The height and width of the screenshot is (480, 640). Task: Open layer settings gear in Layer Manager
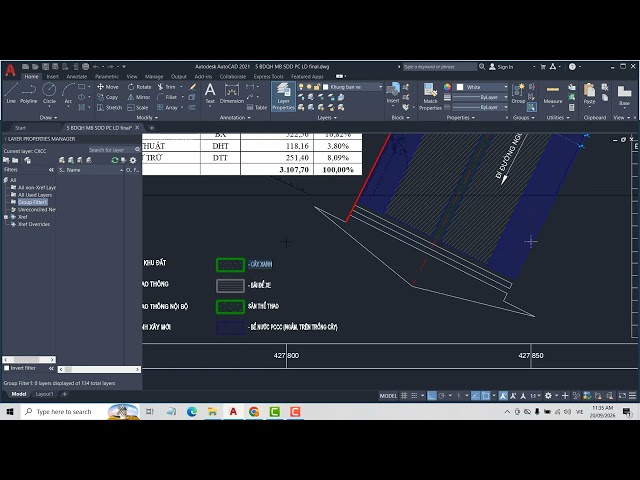pyautogui.click(x=133, y=160)
